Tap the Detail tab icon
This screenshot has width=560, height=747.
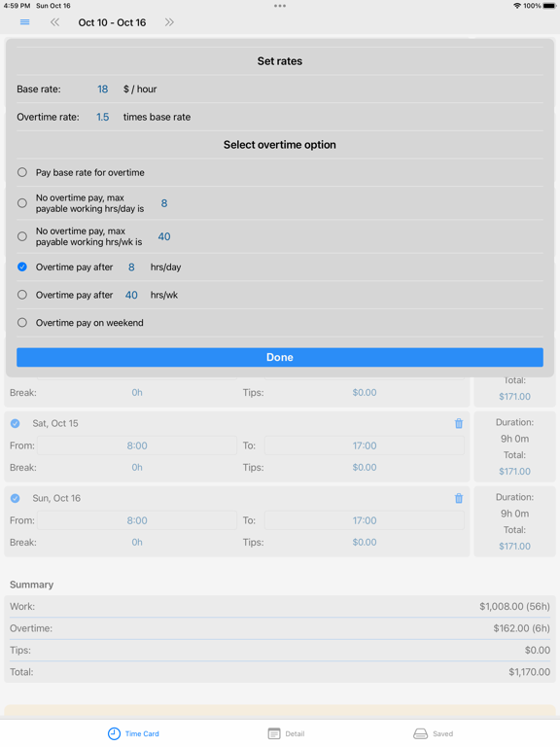pyautogui.click(x=274, y=733)
